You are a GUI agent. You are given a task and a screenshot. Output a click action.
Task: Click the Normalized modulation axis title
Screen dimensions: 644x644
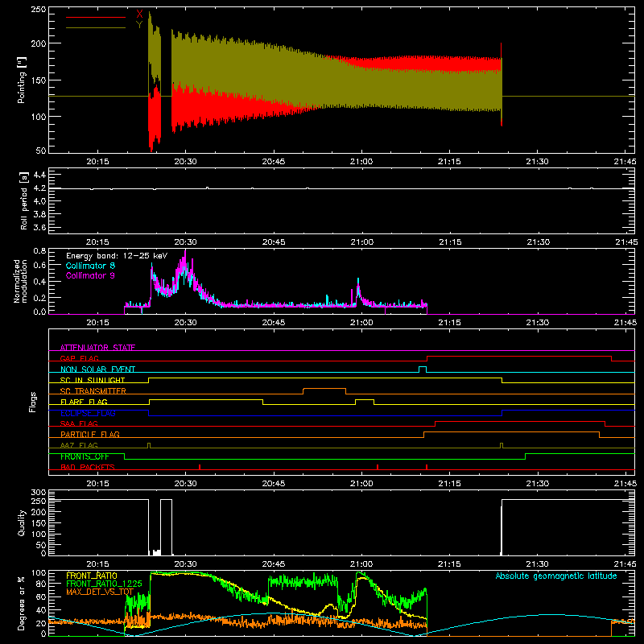pyautogui.click(x=21, y=281)
